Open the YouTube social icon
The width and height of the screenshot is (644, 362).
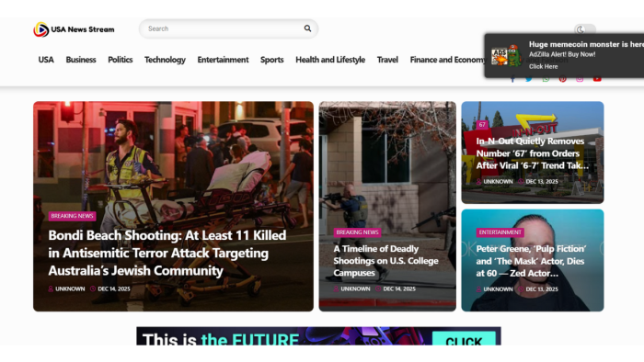(597, 79)
